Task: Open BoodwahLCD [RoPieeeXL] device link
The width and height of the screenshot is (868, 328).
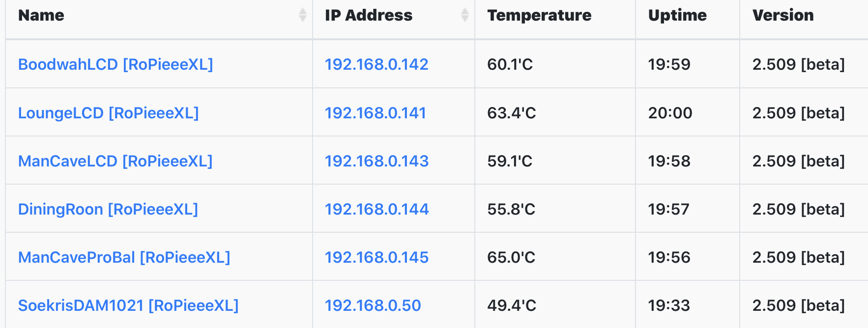Action: [x=116, y=64]
